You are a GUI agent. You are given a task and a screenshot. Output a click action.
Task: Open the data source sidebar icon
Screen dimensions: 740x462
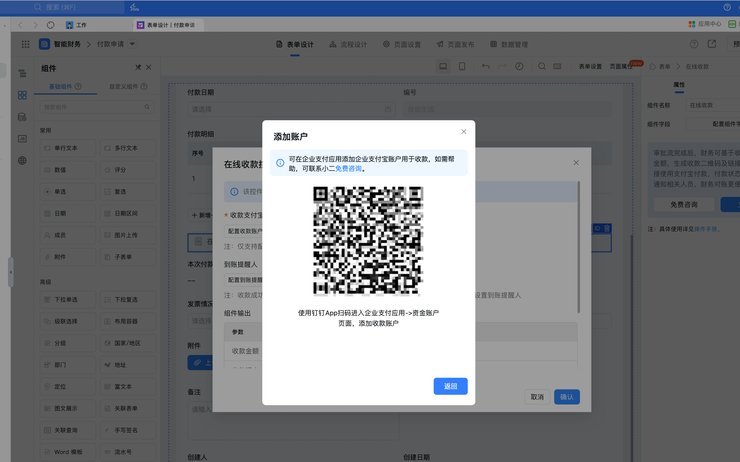(x=22, y=117)
